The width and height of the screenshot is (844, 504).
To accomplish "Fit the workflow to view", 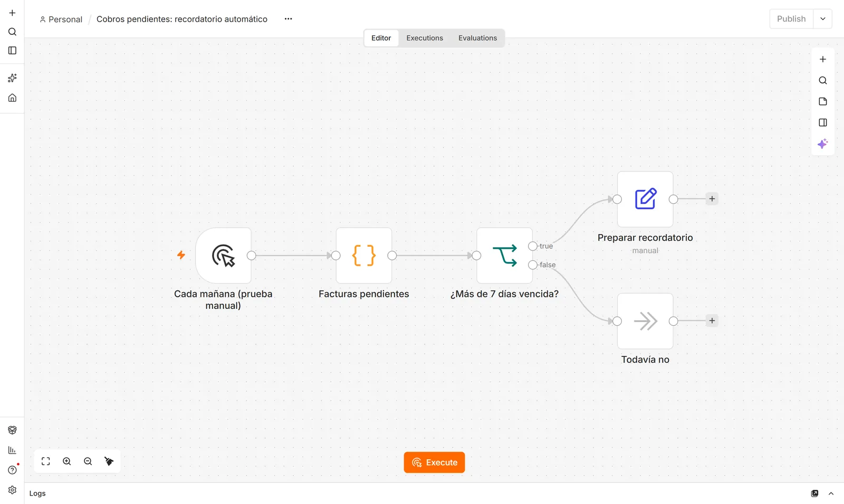I will 46,461.
